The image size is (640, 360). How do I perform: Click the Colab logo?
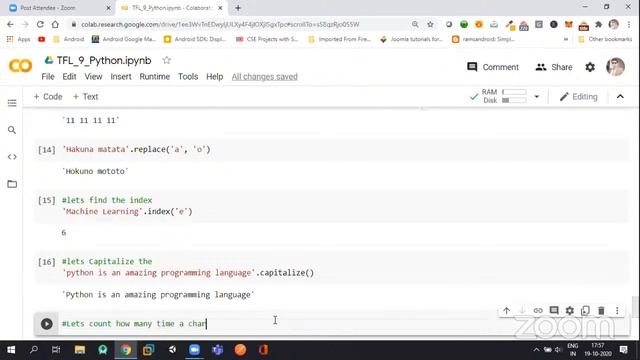20,66
